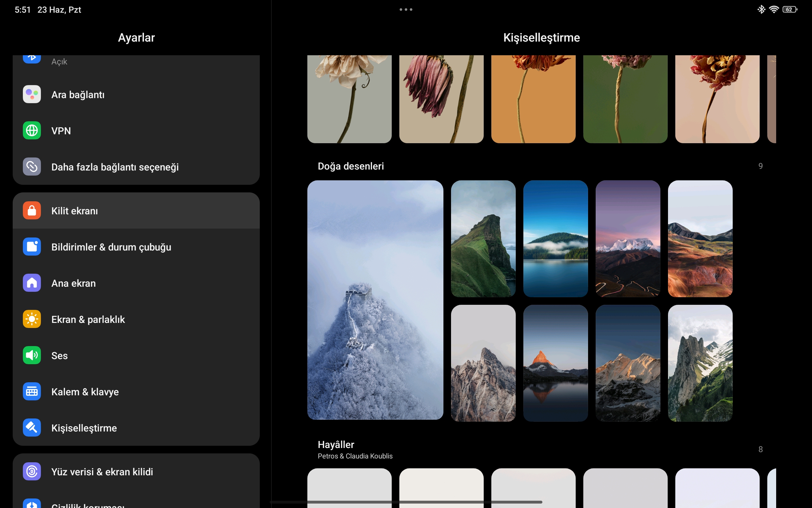Image resolution: width=812 pixels, height=508 pixels.
Task: Select the green alpine cliff wallpaper
Action: point(700,363)
